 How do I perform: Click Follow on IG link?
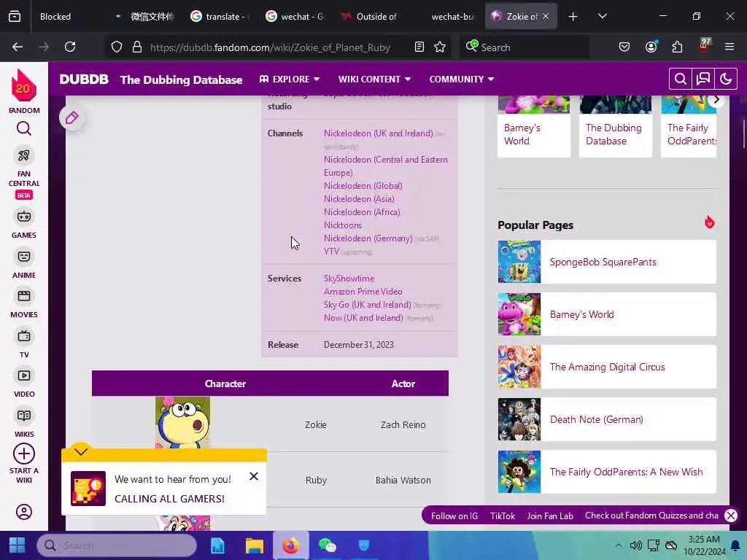pos(454,516)
